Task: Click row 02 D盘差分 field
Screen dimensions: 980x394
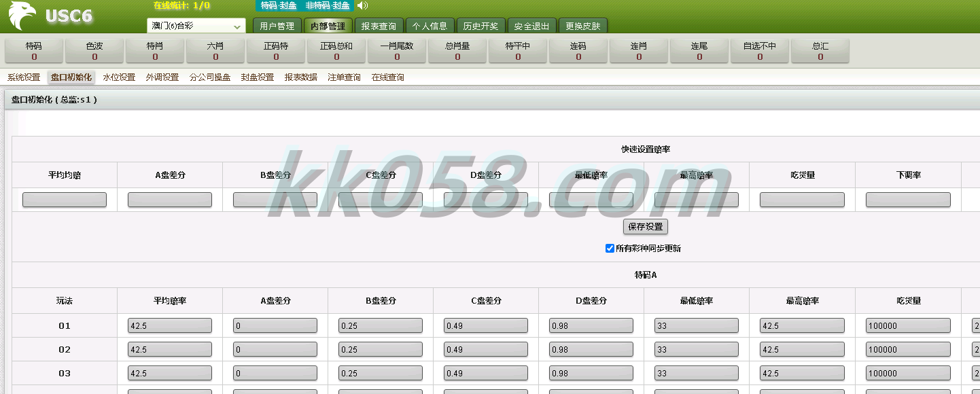Action: (x=591, y=349)
